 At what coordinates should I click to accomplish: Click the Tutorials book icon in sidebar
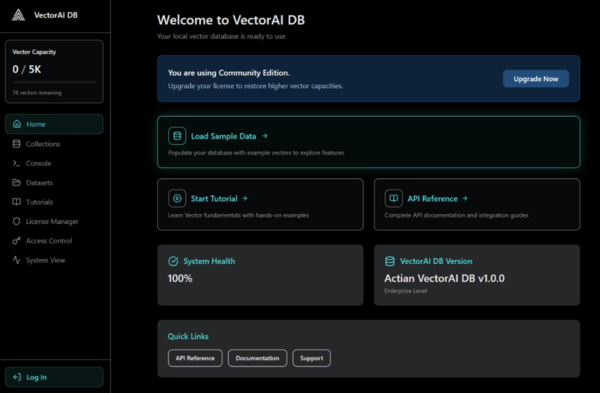click(16, 202)
